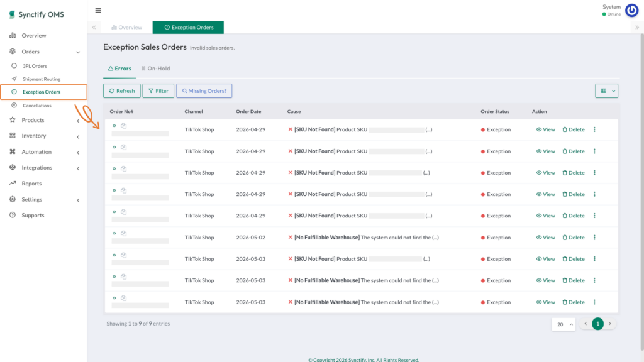
Task: Open Cancellations in the sidebar
Action: (x=36, y=106)
